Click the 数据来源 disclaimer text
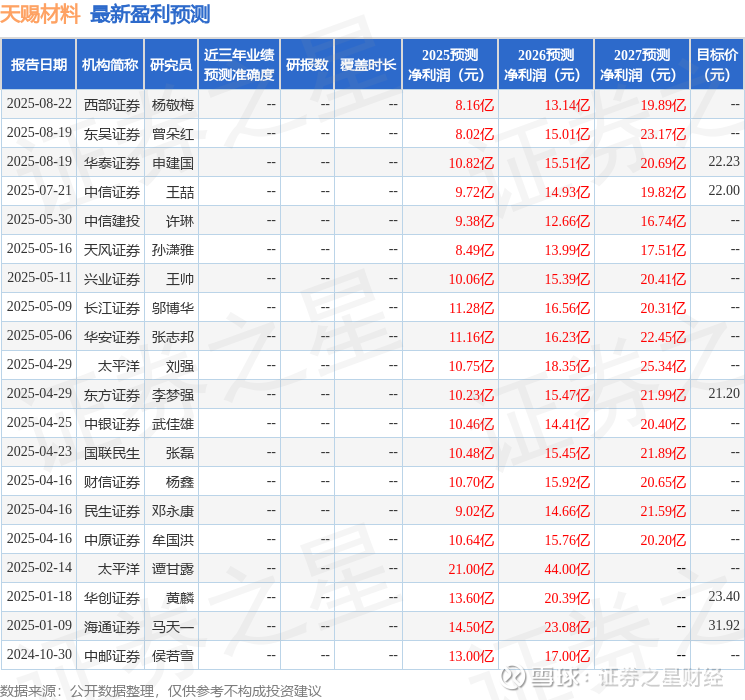745x700 pixels. tap(161, 691)
